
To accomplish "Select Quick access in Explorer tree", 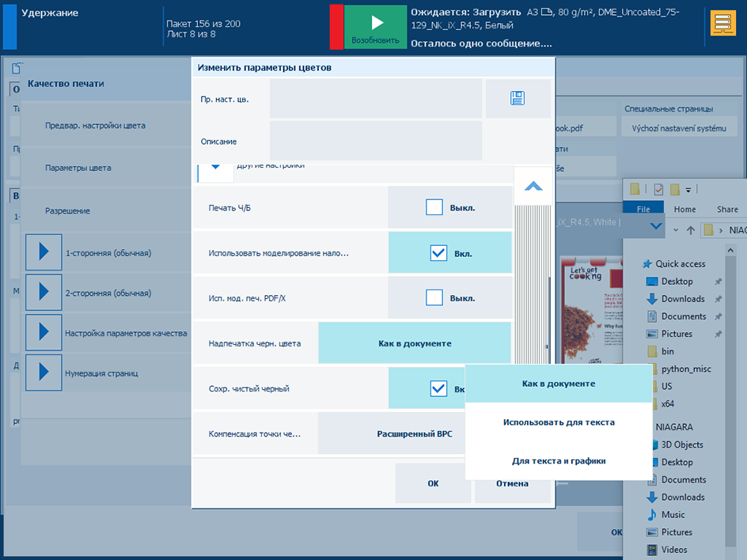I will (x=681, y=264).
